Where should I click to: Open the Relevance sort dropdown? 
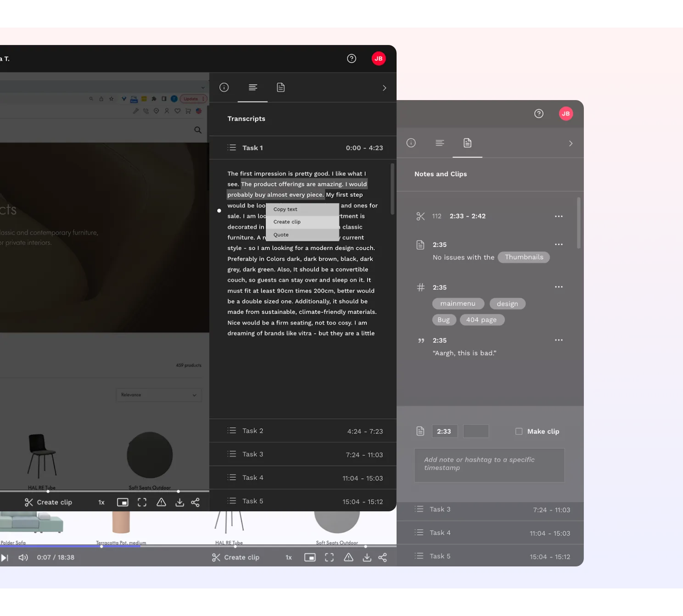tap(158, 395)
